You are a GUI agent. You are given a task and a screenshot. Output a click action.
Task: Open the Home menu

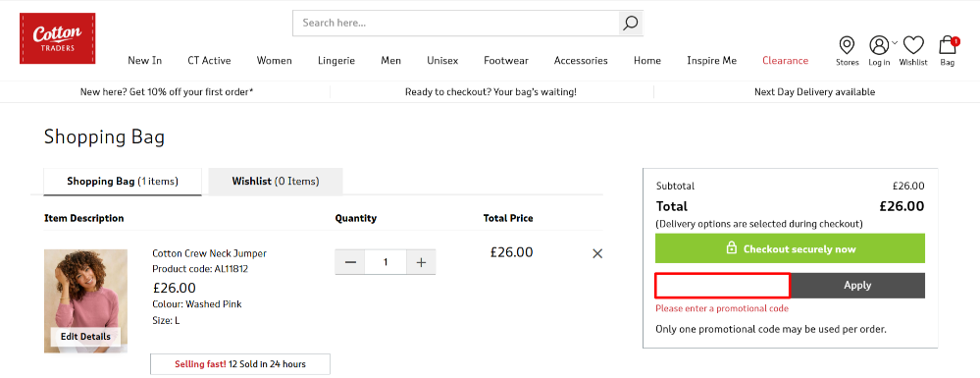[x=647, y=61]
